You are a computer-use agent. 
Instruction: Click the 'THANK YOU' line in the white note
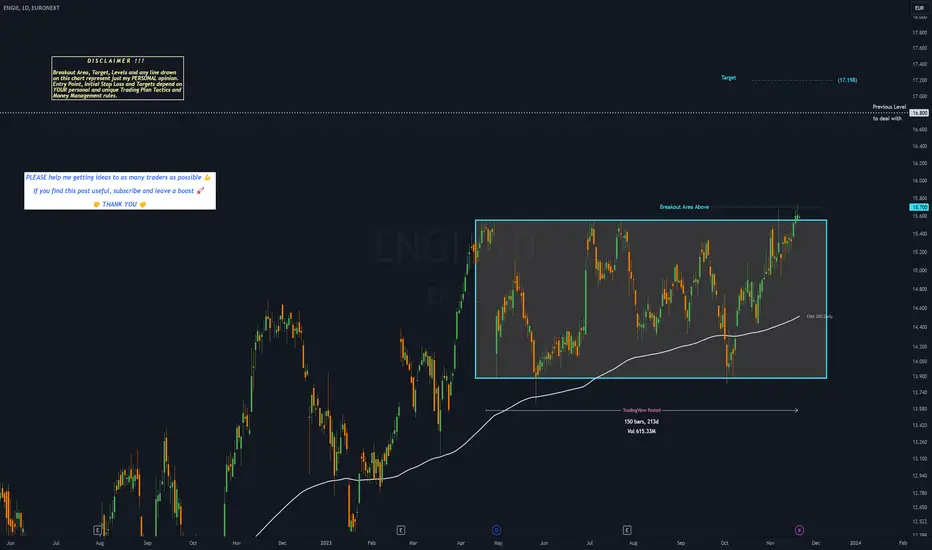pos(119,204)
